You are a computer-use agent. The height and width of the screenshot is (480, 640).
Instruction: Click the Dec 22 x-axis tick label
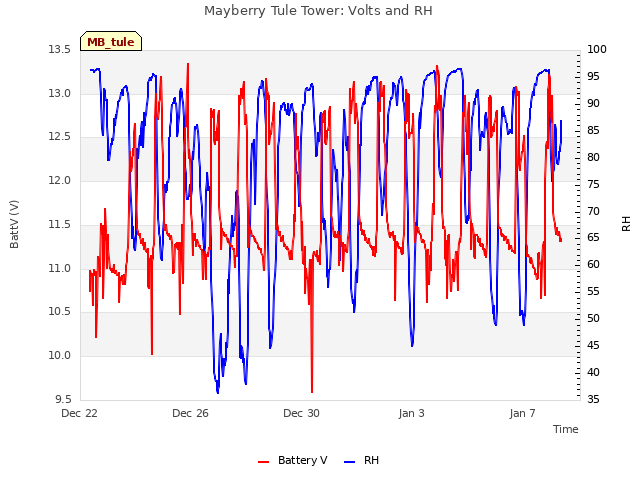click(x=80, y=413)
